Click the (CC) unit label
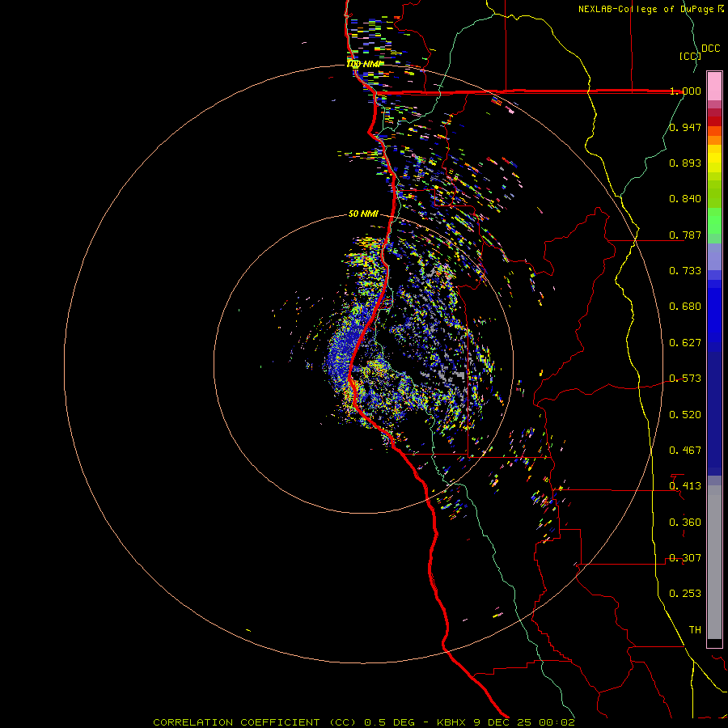Screen dimensions: 728x728 tap(690, 56)
